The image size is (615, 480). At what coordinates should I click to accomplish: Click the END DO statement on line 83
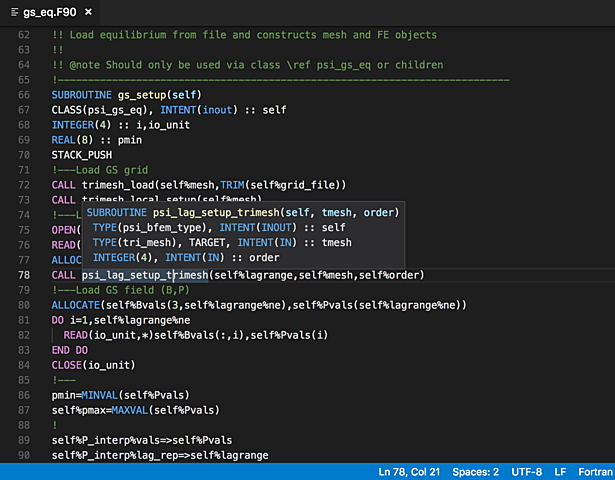tap(70, 350)
